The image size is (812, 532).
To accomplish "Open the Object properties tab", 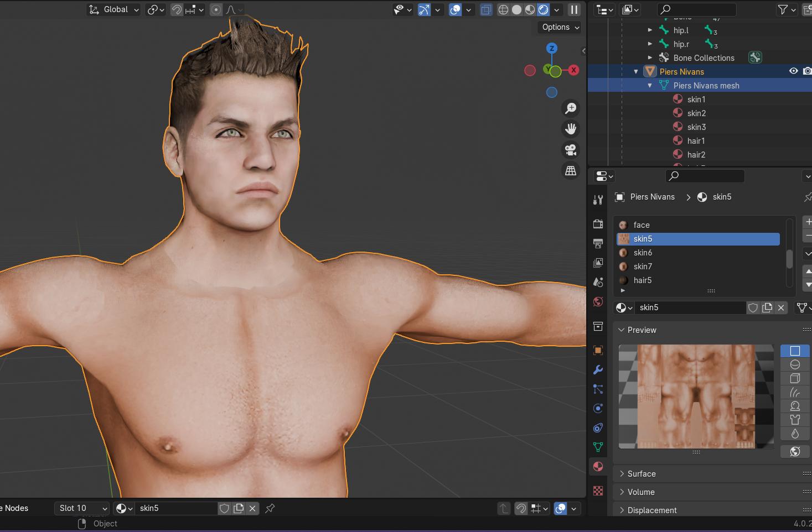I will [x=598, y=350].
